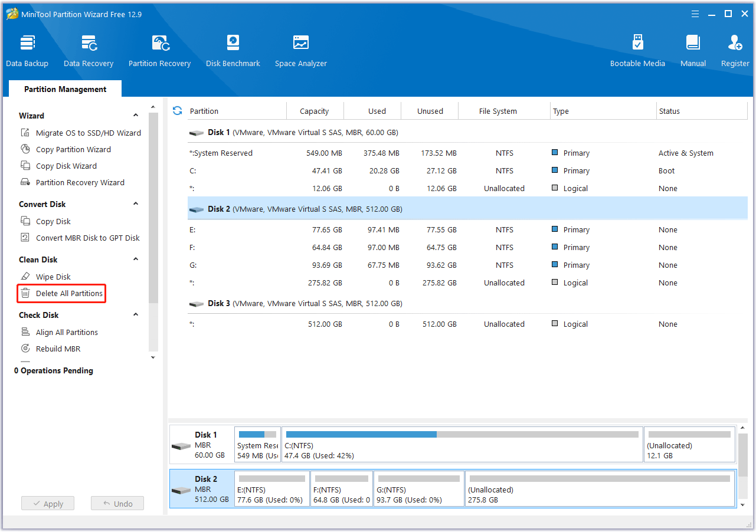This screenshot has width=756, height=532.
Task: Open the Partition Recovery tool
Action: click(160, 51)
